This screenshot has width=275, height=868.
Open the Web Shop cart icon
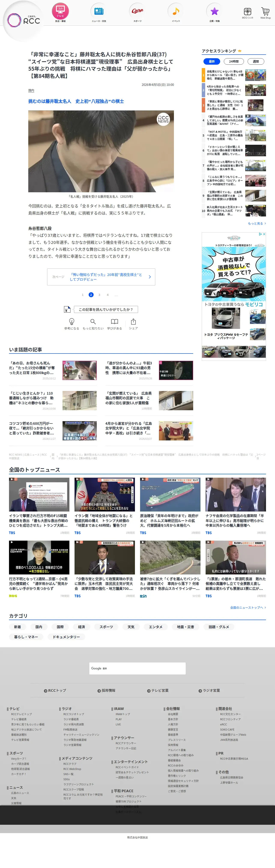[x=266, y=13]
